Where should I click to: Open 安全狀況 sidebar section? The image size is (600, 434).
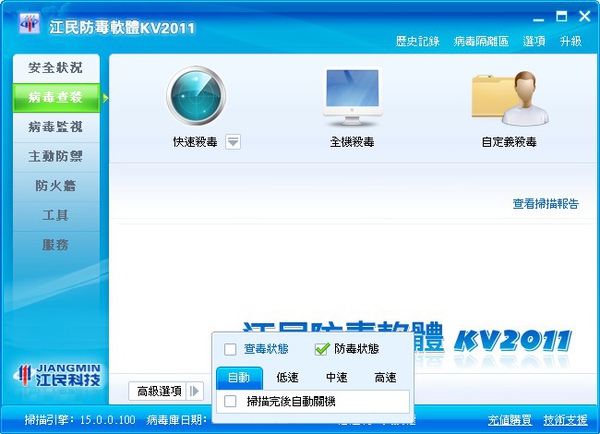[56, 68]
